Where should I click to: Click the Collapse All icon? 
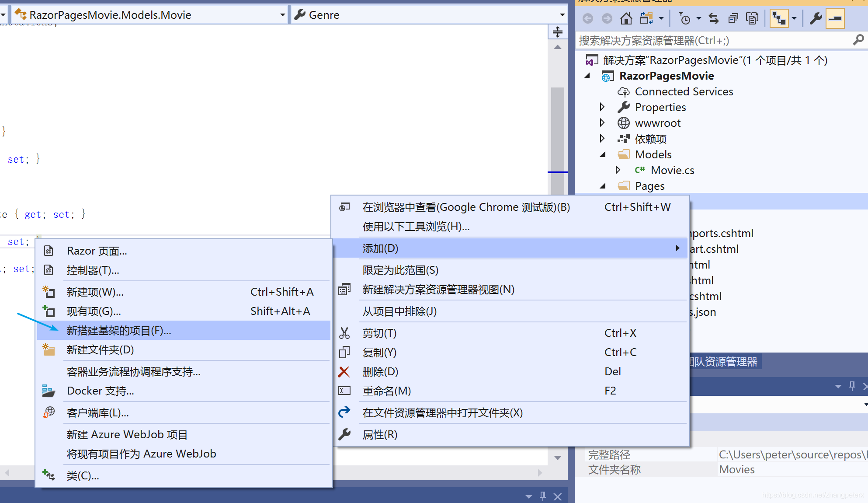click(x=733, y=18)
